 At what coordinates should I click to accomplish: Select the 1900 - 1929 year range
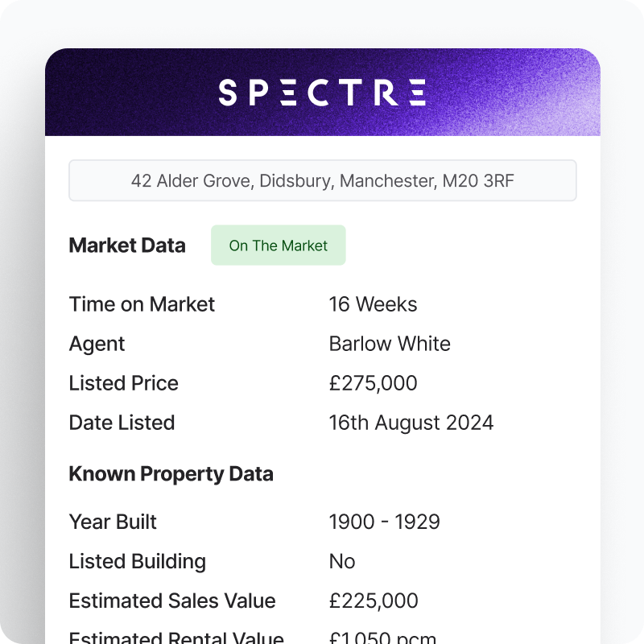pos(385,522)
